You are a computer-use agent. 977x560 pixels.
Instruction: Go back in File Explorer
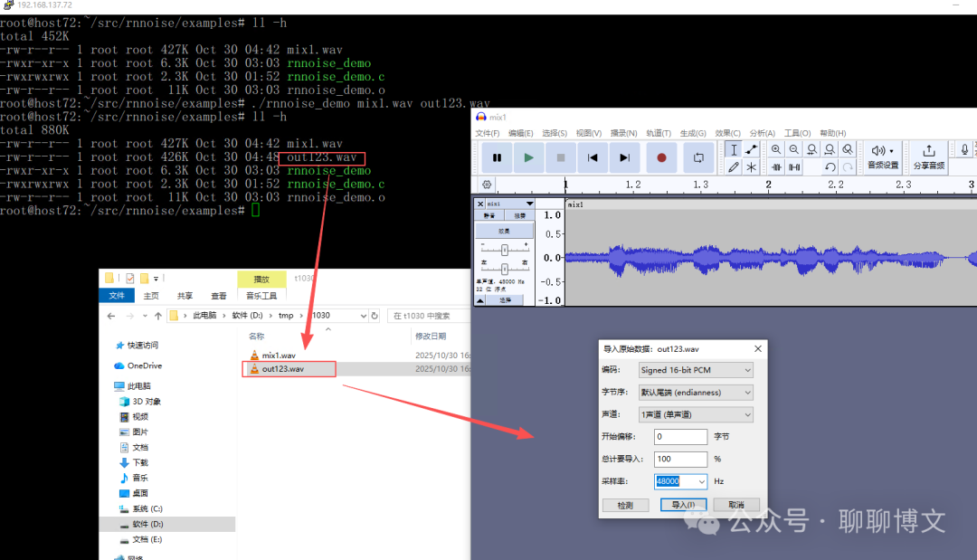click(111, 316)
